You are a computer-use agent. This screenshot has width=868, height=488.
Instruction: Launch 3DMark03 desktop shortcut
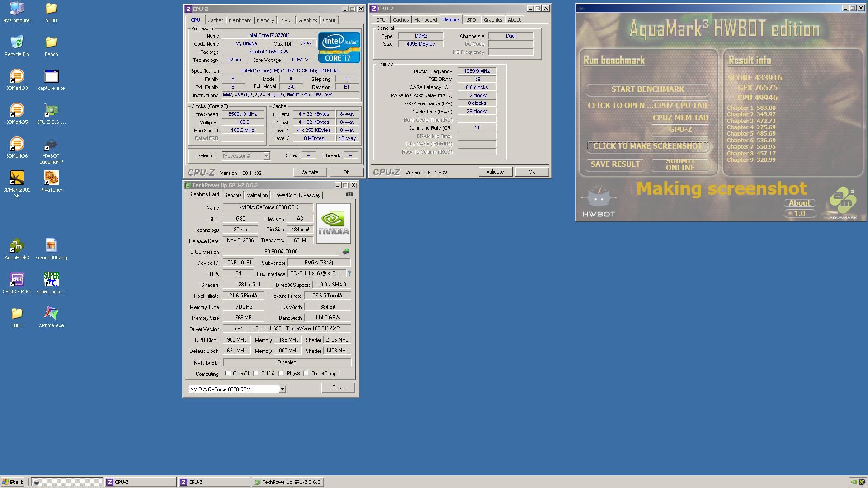pyautogui.click(x=17, y=80)
